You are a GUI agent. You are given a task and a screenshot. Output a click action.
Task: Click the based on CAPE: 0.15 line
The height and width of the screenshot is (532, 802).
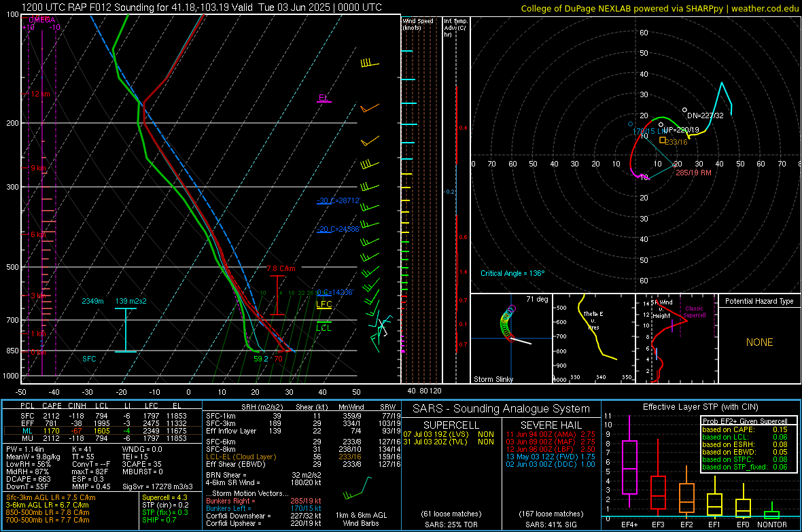click(745, 429)
